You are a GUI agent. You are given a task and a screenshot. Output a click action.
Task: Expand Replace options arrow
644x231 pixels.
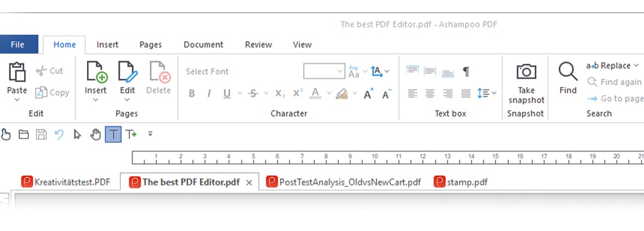pyautogui.click(x=636, y=65)
